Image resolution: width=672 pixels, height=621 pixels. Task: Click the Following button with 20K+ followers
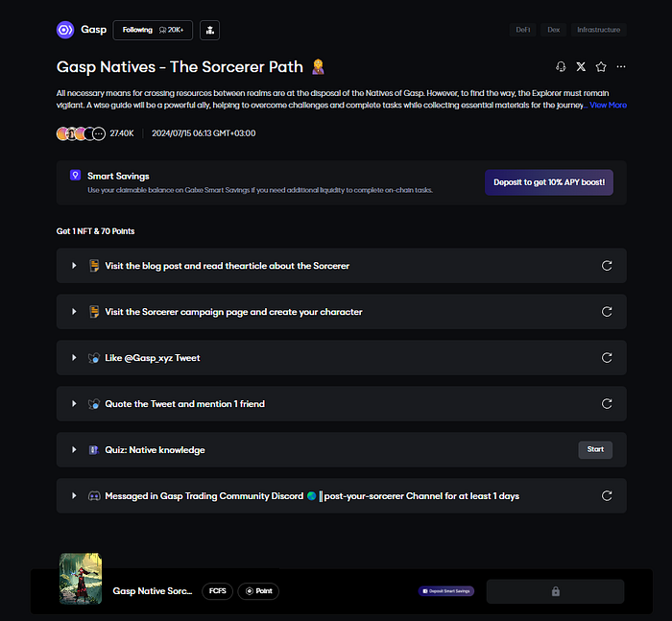153,30
